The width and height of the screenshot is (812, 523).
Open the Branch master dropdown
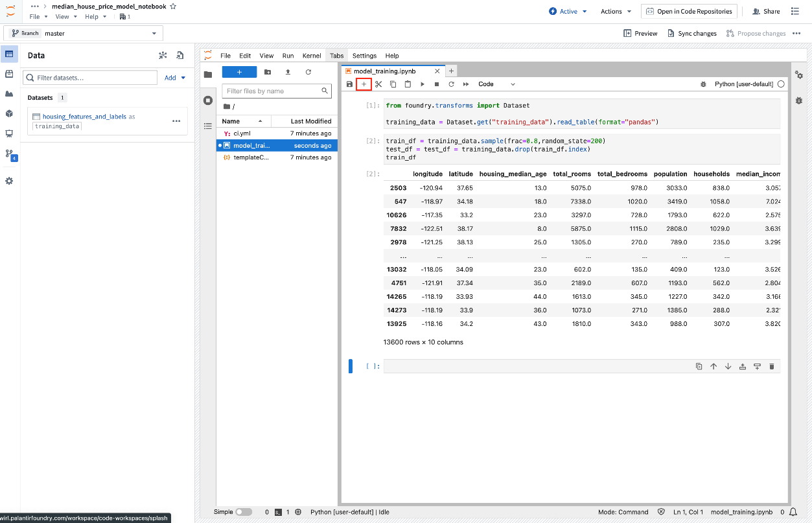(x=84, y=33)
